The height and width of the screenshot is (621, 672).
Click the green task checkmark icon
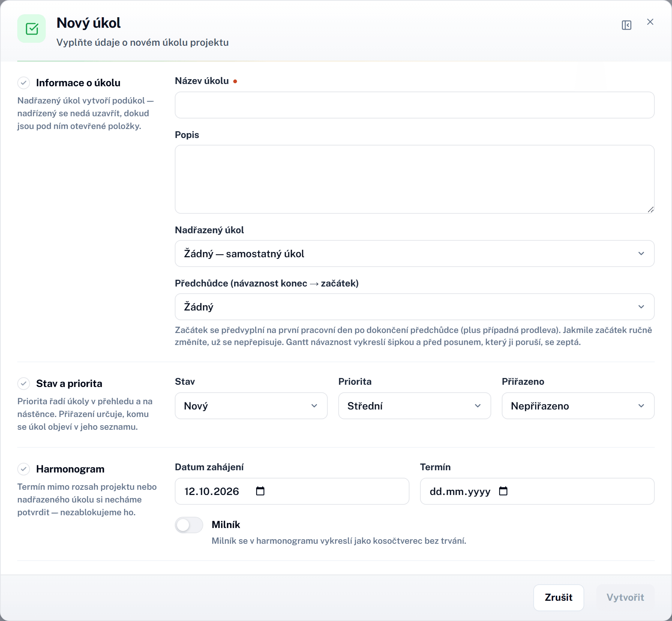click(x=31, y=28)
